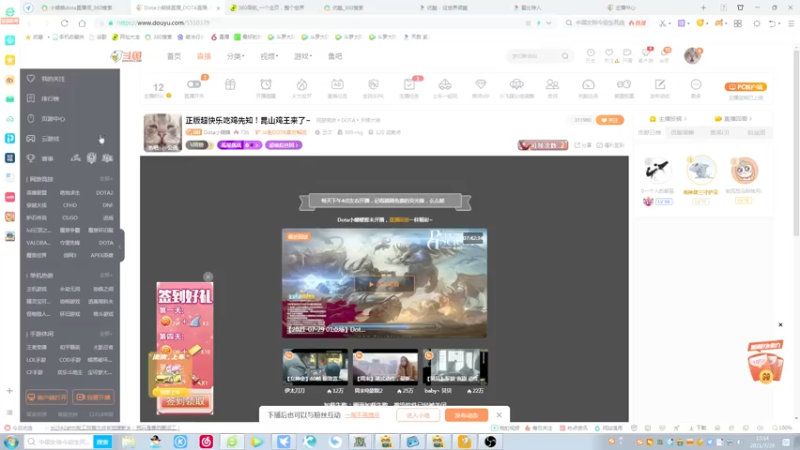The image size is (800, 450).
Task: Click the PK shield icon in the toolbar
Action: pyautogui.click(x=373, y=84)
